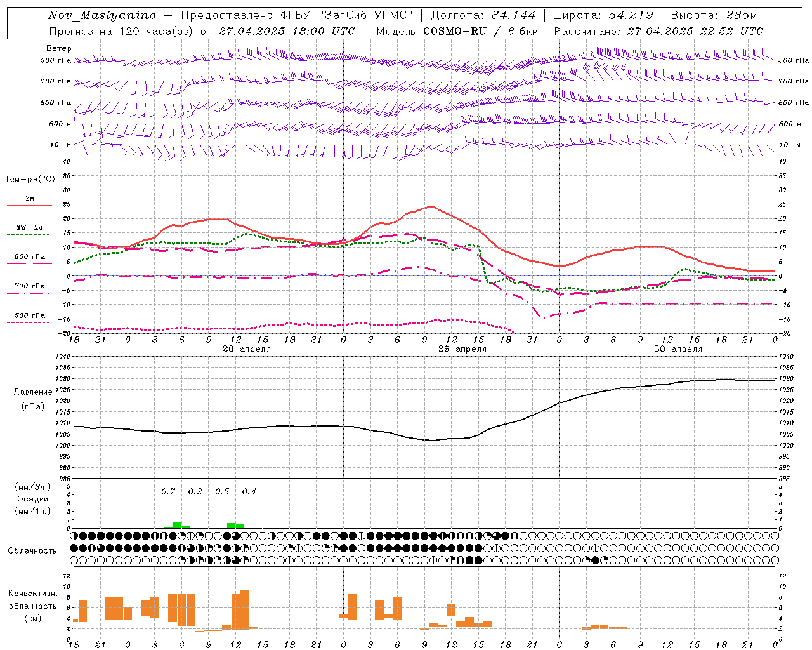The height and width of the screenshot is (650, 812).
Task: Click the 28 апреля date label
Action: (246, 349)
